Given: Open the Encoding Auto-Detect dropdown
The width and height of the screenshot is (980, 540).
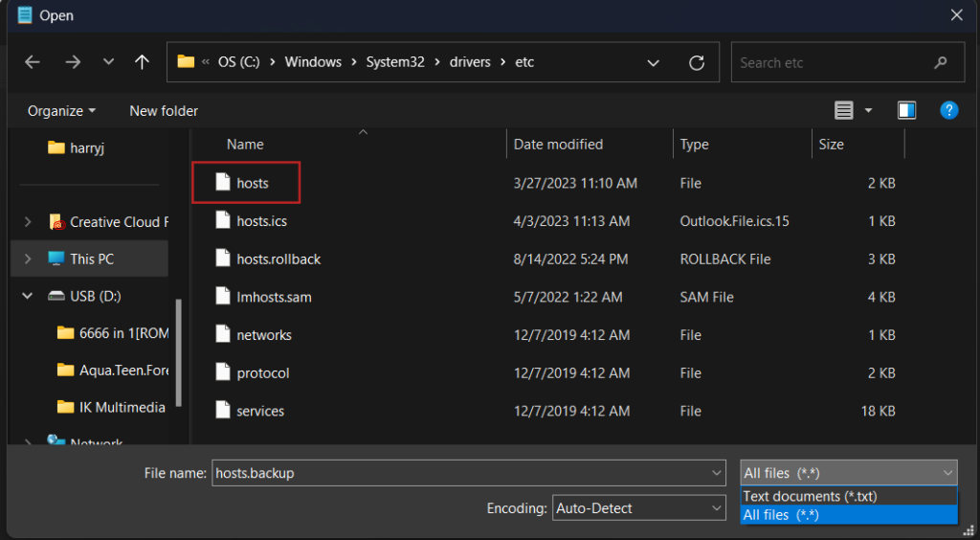Looking at the screenshot, I should click(638, 508).
